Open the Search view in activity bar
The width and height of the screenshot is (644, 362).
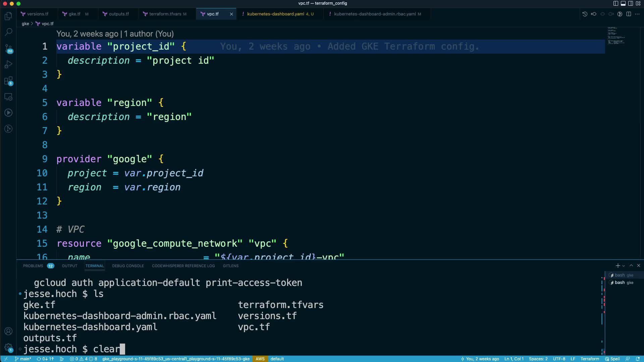click(x=8, y=32)
